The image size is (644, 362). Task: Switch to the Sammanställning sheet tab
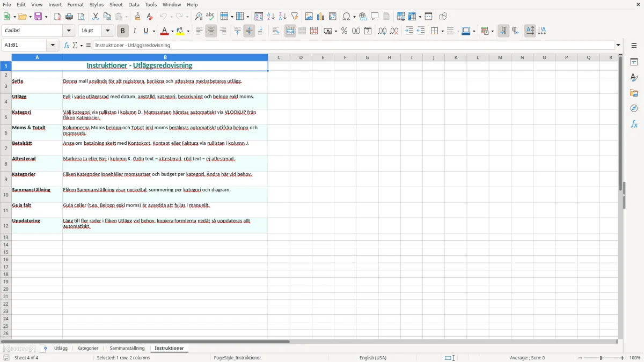pos(127,349)
